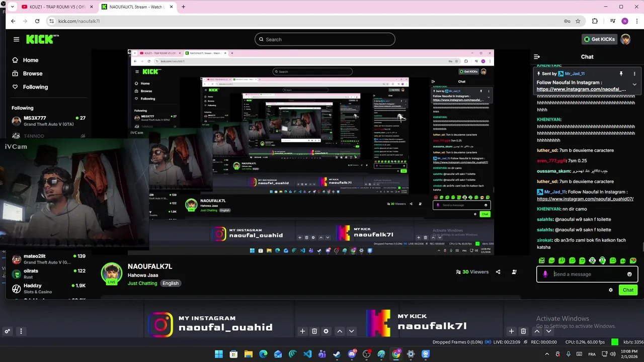This screenshot has width=644, height=362.
Task: Open your profile avatar beside Get KICKs
Action: pos(625,39)
